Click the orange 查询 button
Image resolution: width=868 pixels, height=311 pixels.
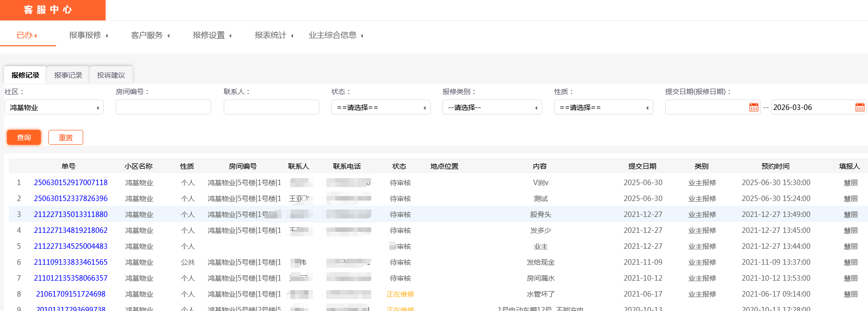click(x=24, y=137)
